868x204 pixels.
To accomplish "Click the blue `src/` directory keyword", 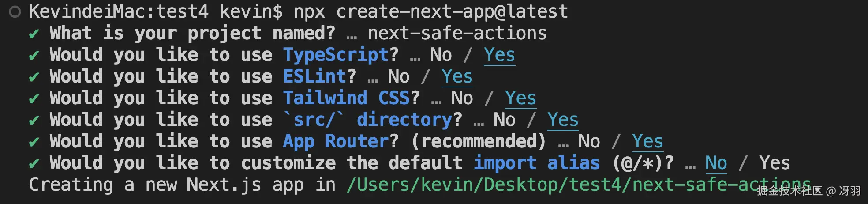I will point(367,120).
